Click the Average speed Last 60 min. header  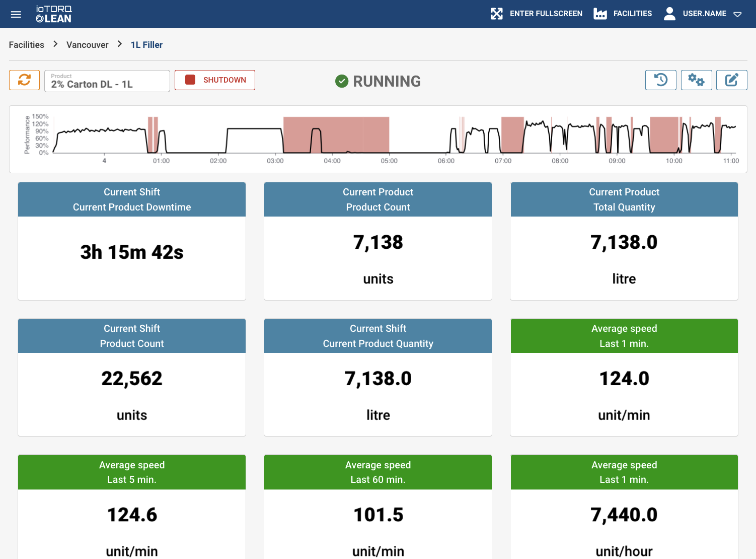[378, 472]
